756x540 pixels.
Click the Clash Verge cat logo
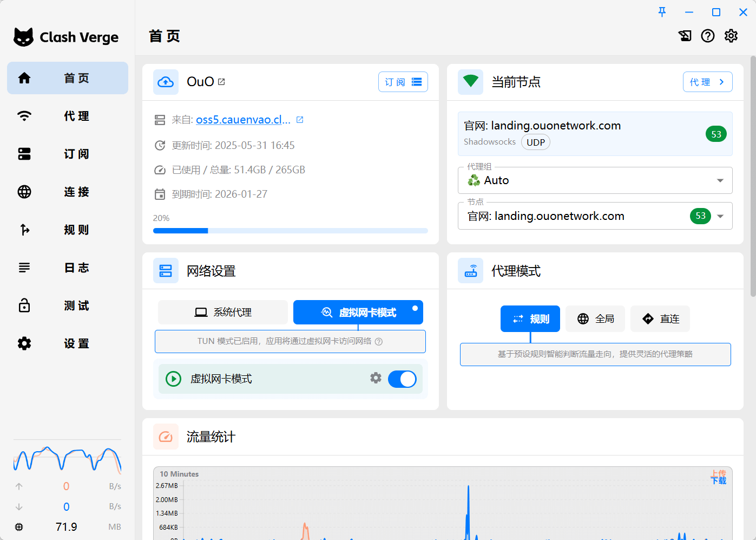click(23, 37)
